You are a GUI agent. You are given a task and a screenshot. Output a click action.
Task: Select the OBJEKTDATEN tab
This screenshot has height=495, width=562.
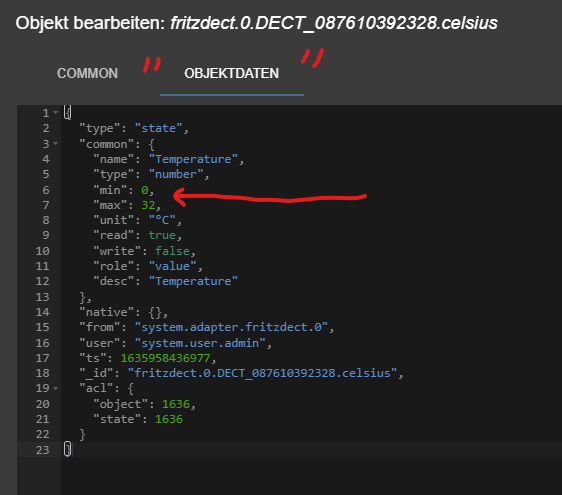coord(232,73)
